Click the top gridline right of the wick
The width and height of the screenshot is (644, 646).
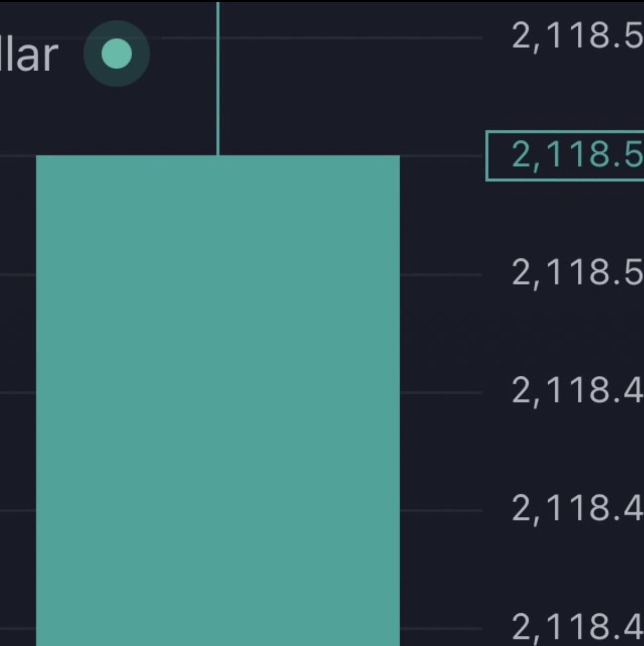(350, 38)
